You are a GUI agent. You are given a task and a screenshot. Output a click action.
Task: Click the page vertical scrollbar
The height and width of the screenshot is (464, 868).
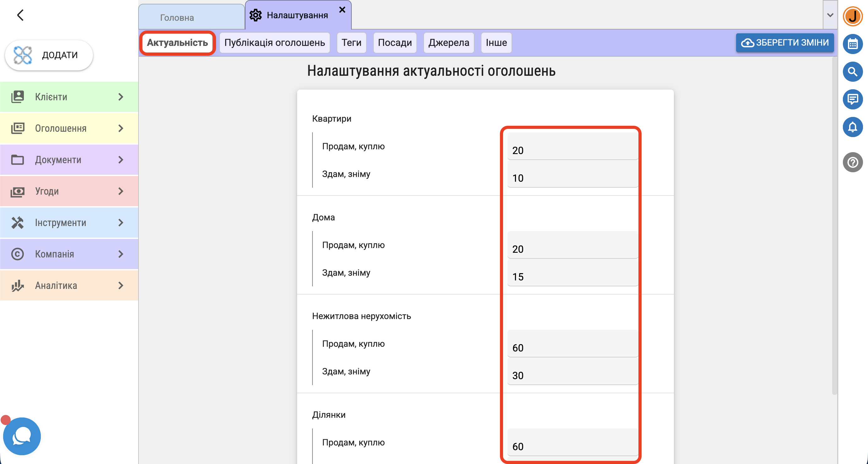pyautogui.click(x=834, y=226)
